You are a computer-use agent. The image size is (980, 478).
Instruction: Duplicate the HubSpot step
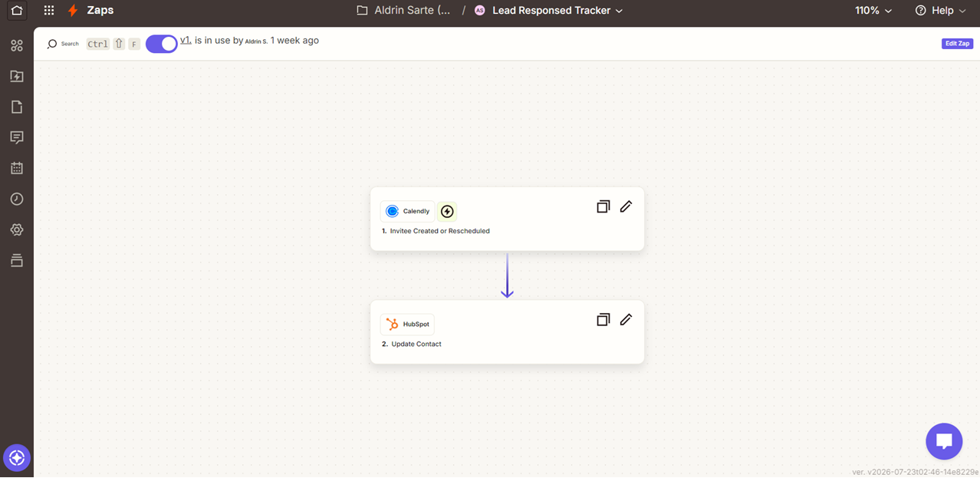(x=603, y=319)
